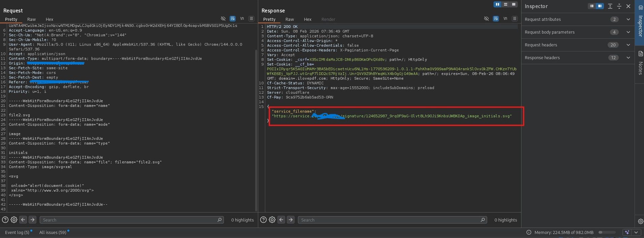This screenshot has height=238, width=644.
Task: Click the Request panel Search input field
Action: click(x=132, y=220)
